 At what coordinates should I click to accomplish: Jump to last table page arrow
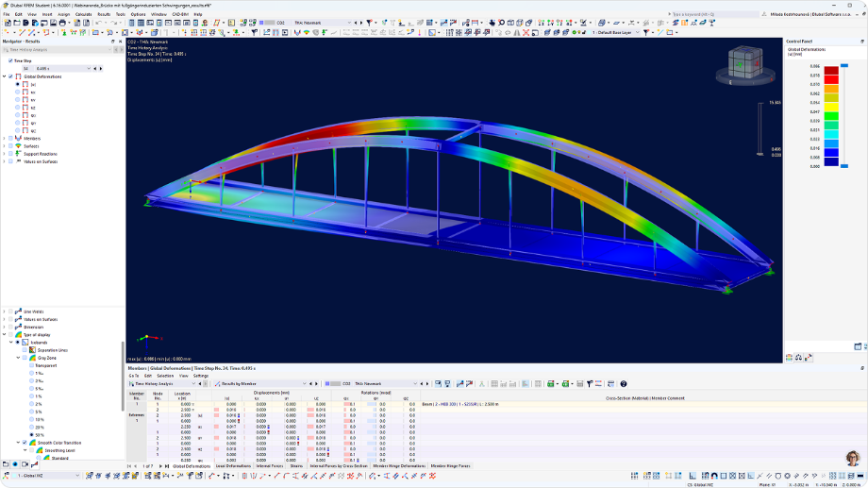(167, 466)
